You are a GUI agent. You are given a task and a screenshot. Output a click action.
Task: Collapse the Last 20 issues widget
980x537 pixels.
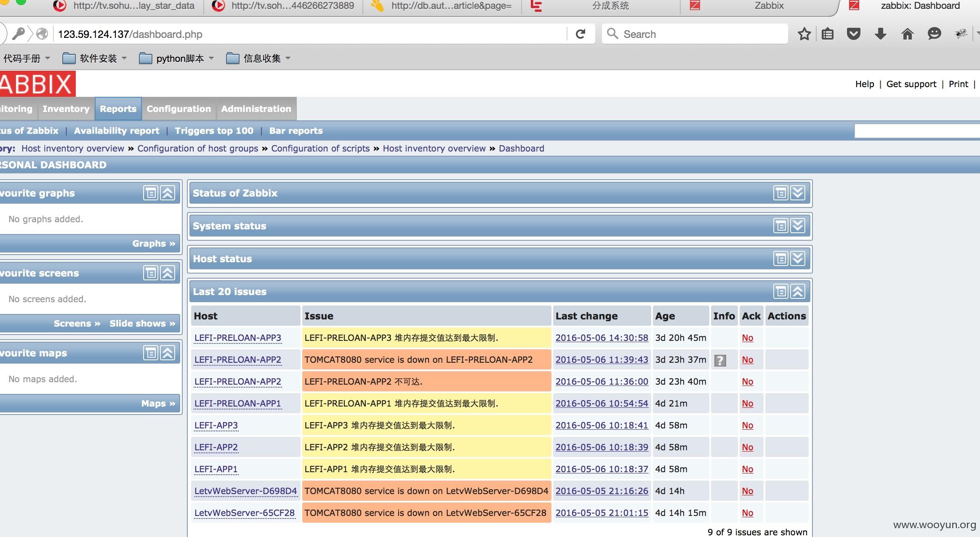798,292
